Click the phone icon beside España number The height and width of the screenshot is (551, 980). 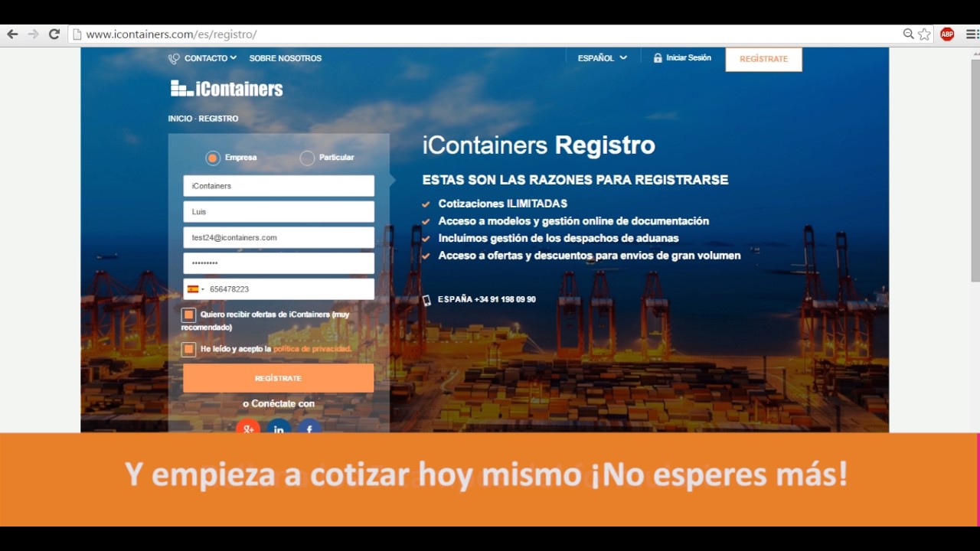426,300
